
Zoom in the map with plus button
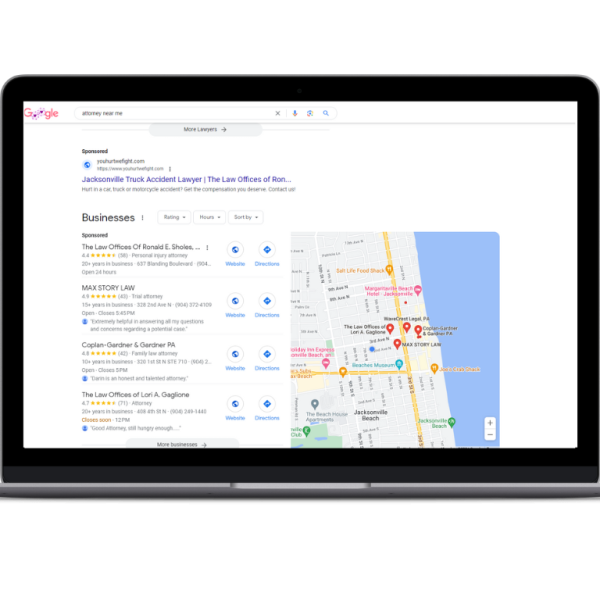tap(490, 423)
